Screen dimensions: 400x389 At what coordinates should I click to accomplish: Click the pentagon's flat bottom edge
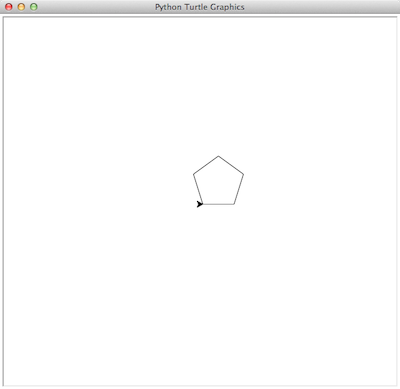(x=218, y=204)
